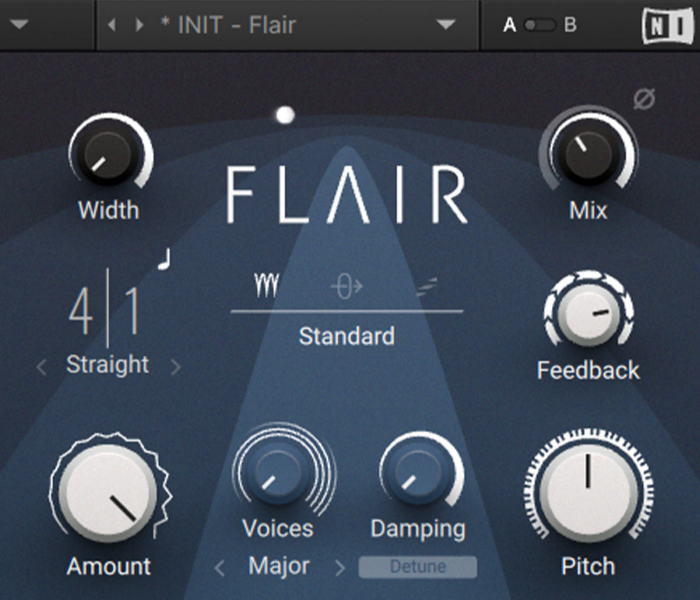Click the Mix label

click(588, 210)
